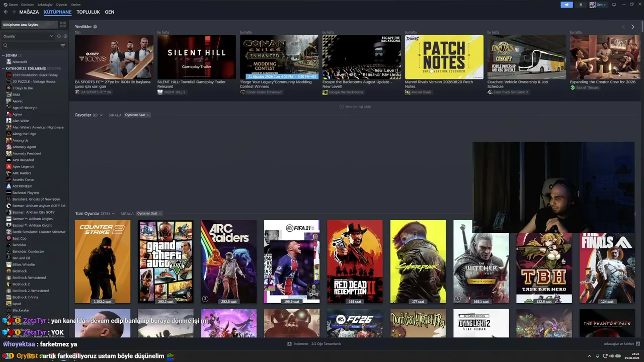Enter Big Picture mode icon
Viewport: 644px width, 362px height.
click(x=614, y=5)
